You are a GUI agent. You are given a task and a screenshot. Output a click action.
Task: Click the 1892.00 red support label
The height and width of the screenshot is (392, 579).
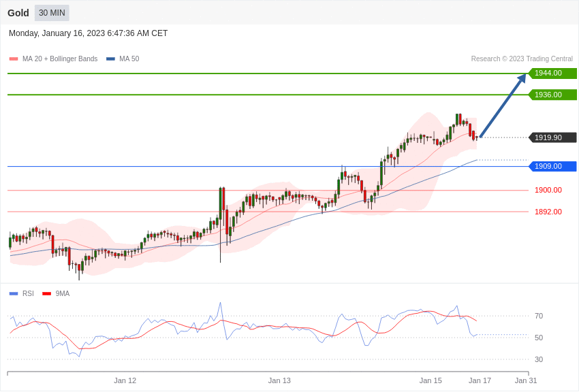548,212
